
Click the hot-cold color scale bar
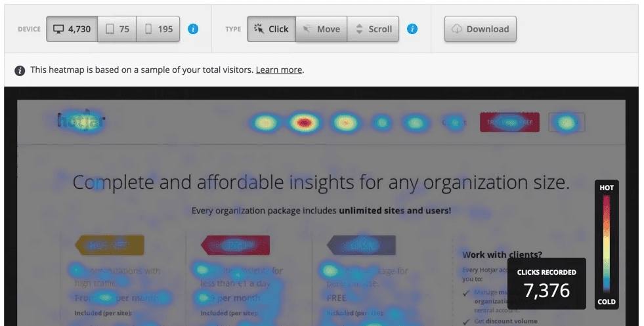[x=606, y=243]
